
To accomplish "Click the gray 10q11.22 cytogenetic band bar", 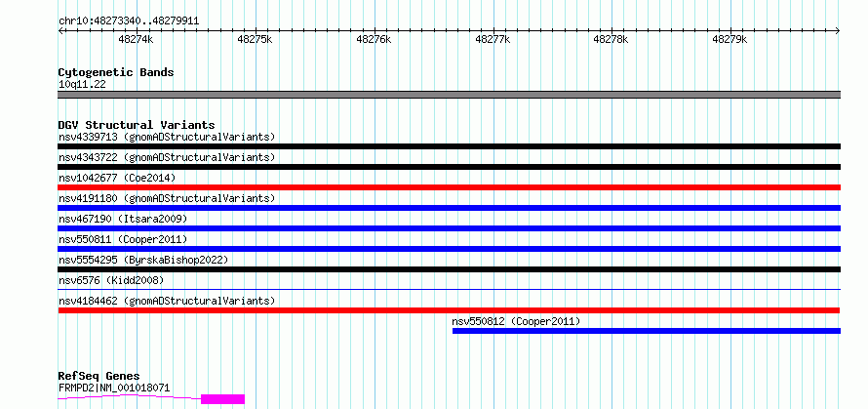I will click(449, 95).
